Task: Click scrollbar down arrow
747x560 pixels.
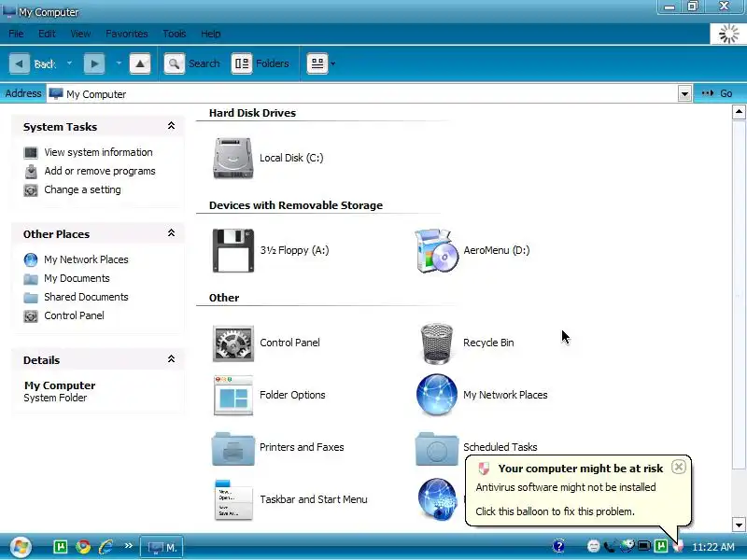Action: point(739,525)
